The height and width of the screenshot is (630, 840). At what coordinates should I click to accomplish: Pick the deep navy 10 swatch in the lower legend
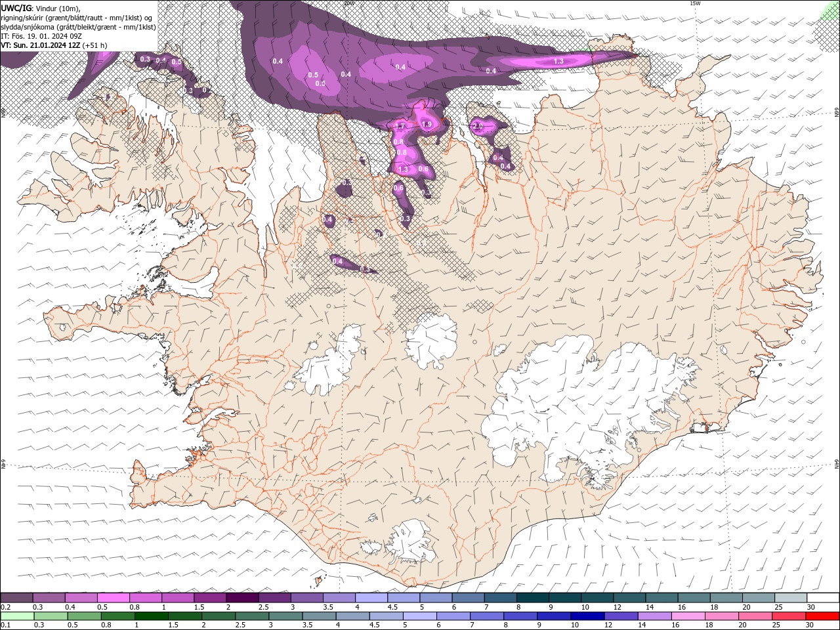tap(587, 616)
